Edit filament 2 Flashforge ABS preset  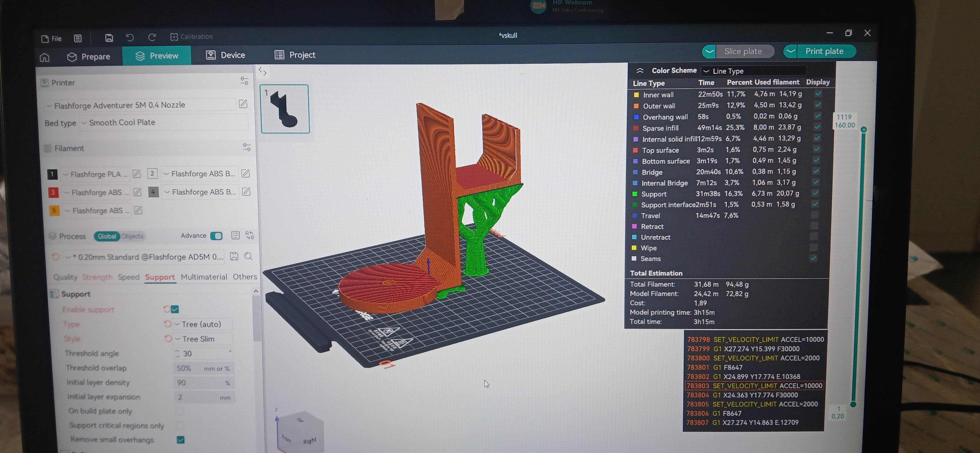click(246, 173)
